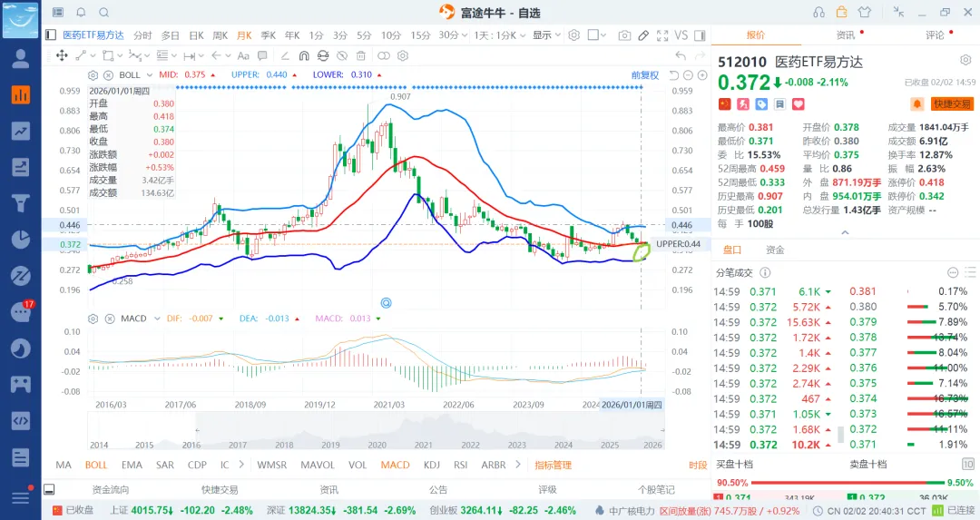The width and height of the screenshot is (980, 520).
Task: Select the Aa text annotation tool
Action: 243,55
